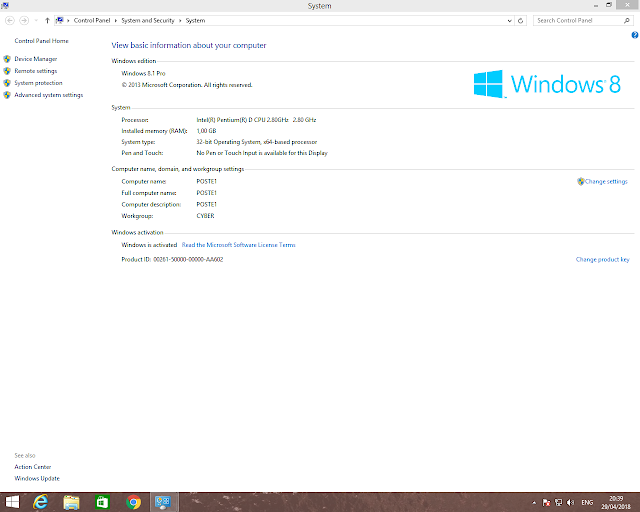The height and width of the screenshot is (512, 640).
Task: Restore down the System window
Action: pos(609,5)
